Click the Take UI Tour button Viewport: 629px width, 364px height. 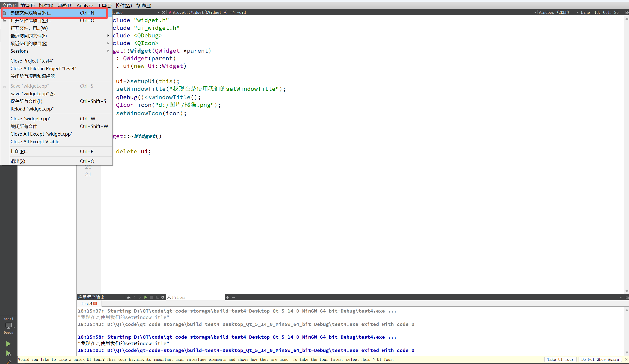(560, 360)
